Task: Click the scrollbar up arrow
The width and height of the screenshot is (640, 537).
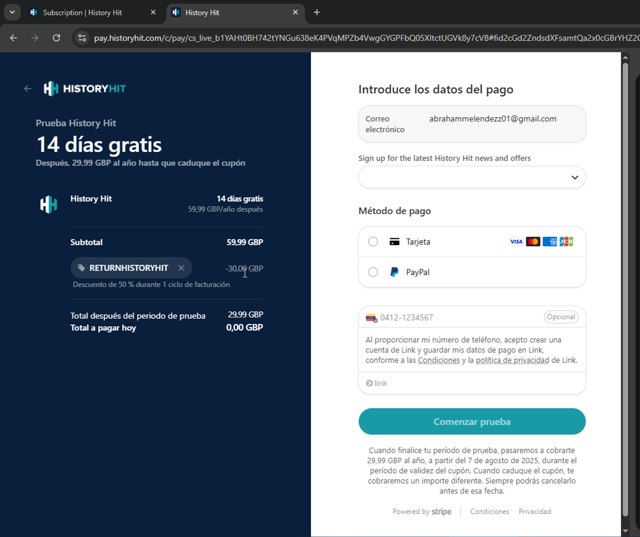Action: click(625, 58)
